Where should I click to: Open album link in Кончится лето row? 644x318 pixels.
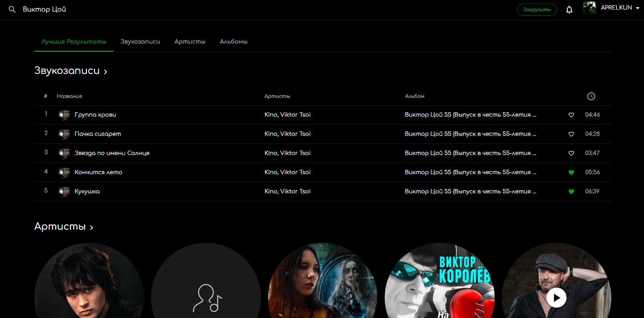(471, 172)
